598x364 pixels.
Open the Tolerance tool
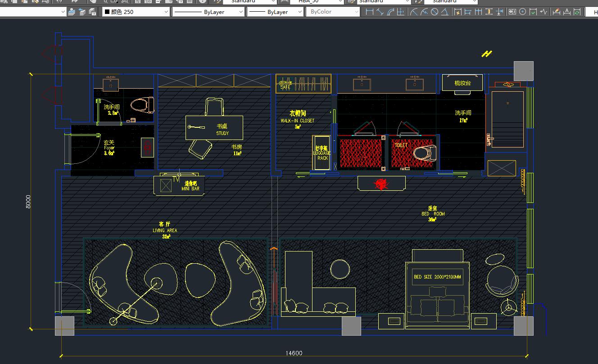(512, 12)
